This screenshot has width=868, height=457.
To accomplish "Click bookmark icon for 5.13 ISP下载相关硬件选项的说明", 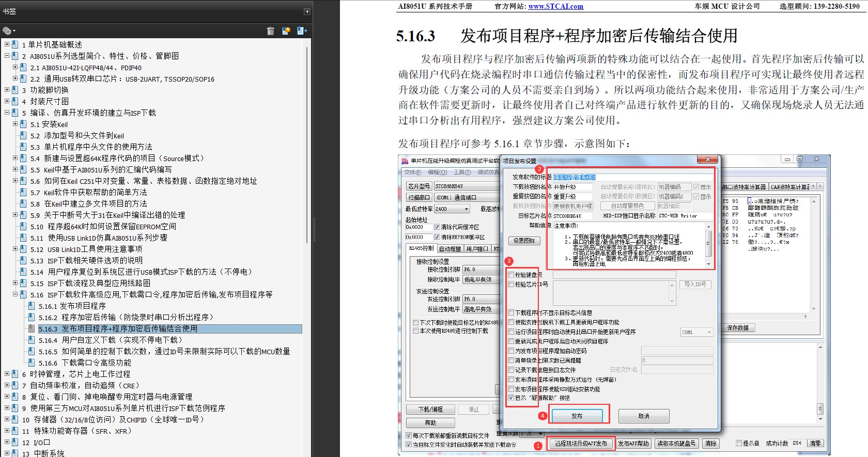I will point(23,260).
